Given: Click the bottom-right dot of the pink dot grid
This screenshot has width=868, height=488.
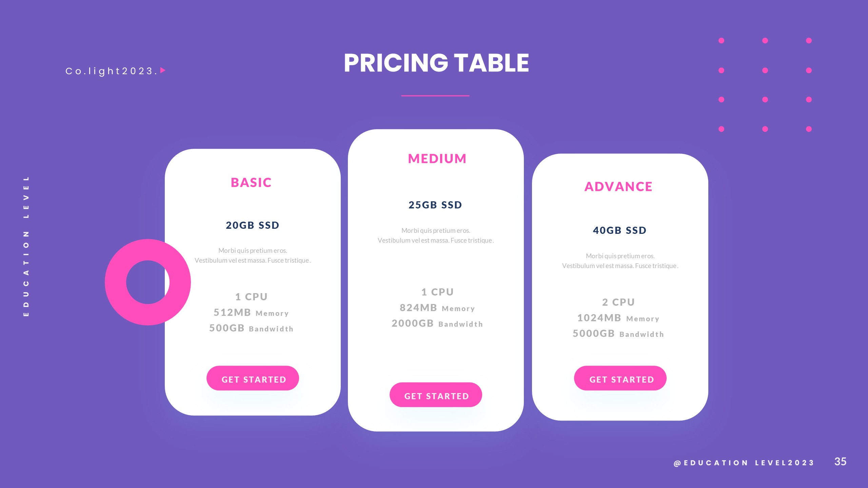Looking at the screenshot, I should pos(809,129).
